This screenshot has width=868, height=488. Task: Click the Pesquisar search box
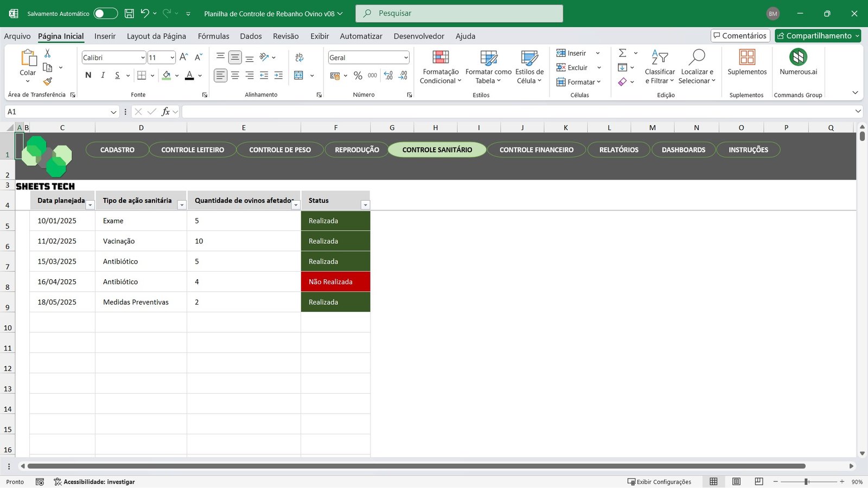coord(459,14)
